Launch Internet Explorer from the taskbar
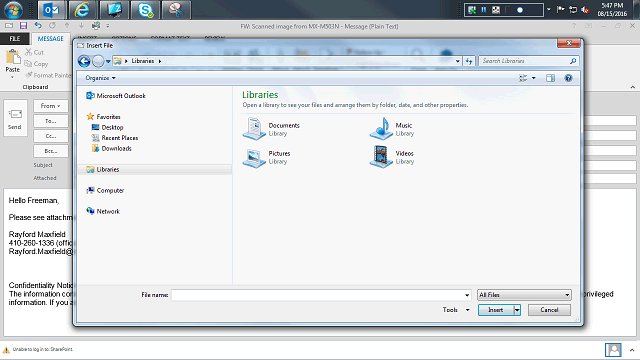Viewport: 640px width, 360px height. [82, 10]
